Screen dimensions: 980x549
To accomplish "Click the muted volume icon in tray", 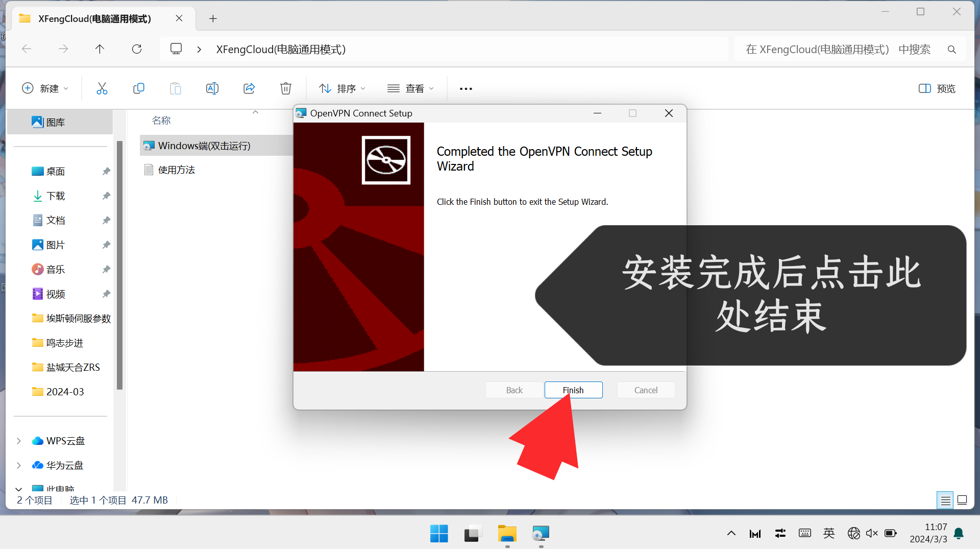I will coord(872,533).
